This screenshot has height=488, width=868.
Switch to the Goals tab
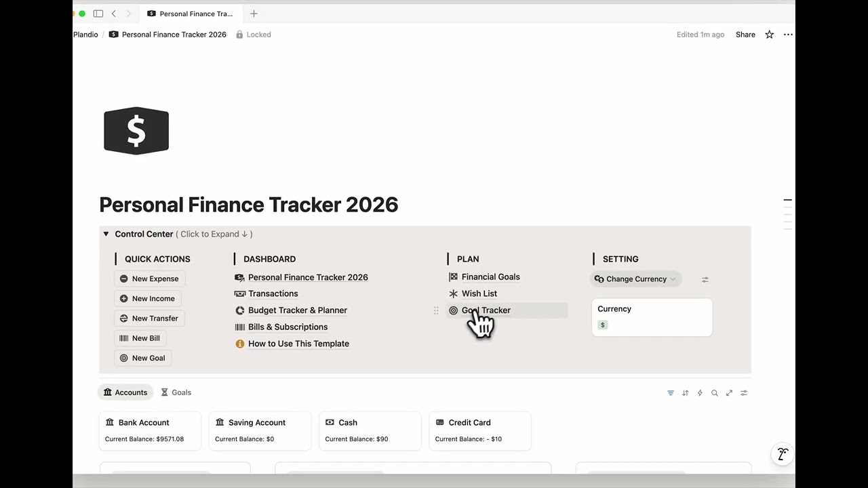tap(176, 392)
